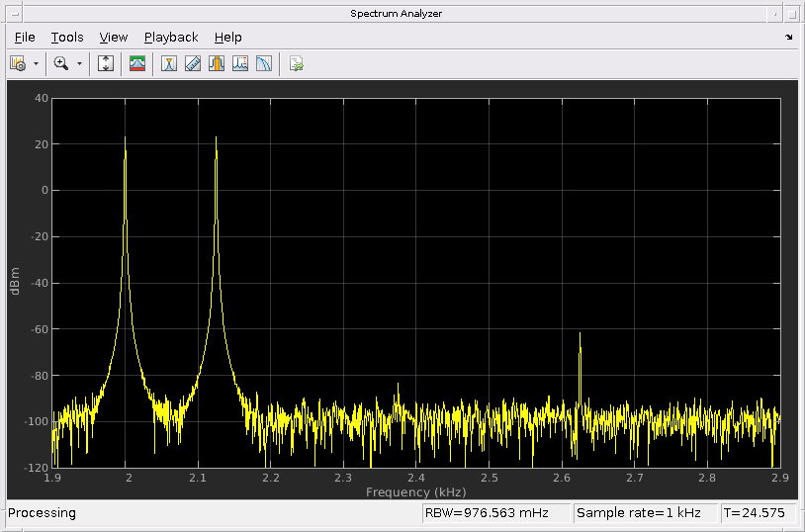The height and width of the screenshot is (532, 805).
Task: Click the Spectrum Analyzer window title
Action: click(396, 14)
